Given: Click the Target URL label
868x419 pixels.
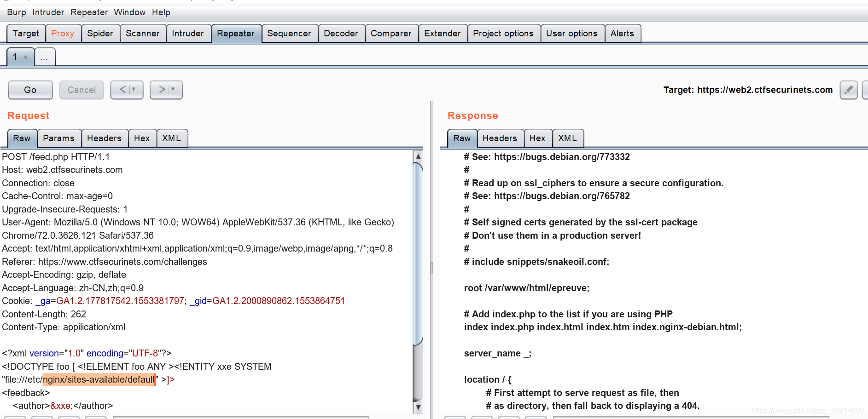Looking at the screenshot, I should 748,90.
